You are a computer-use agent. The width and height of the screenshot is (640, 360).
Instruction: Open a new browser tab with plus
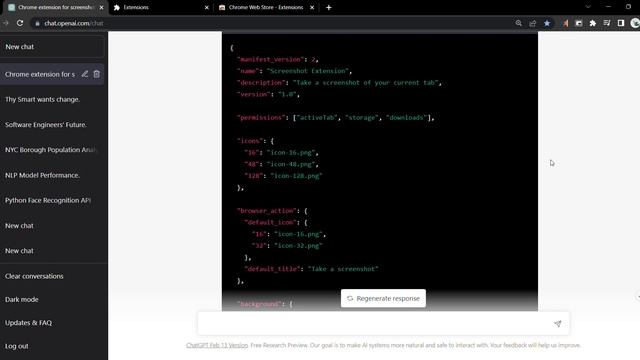tap(329, 7)
